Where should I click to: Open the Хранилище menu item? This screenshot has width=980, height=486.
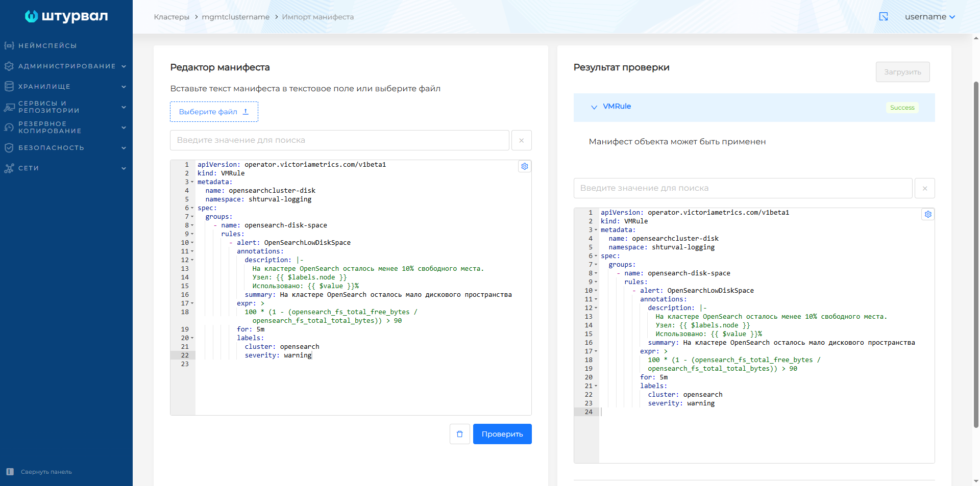click(x=44, y=87)
